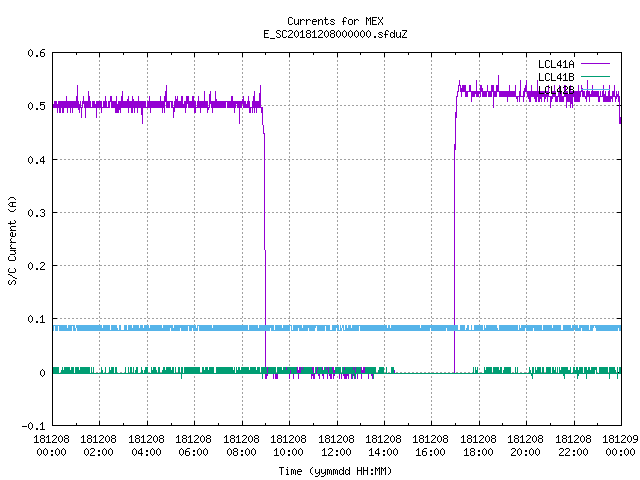Click the 181208 04:00 x-axis tick label
The width and height of the screenshot is (640, 480).
point(146,446)
